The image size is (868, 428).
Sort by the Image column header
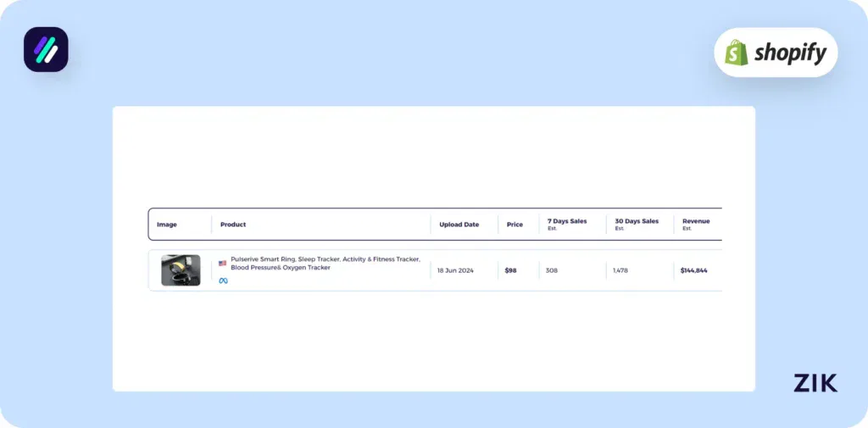click(x=167, y=225)
